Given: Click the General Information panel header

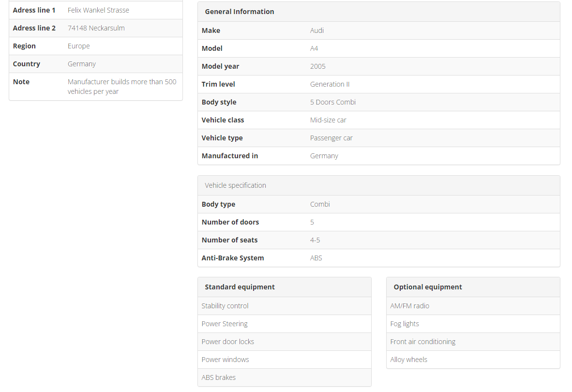Looking at the screenshot, I should (240, 12).
